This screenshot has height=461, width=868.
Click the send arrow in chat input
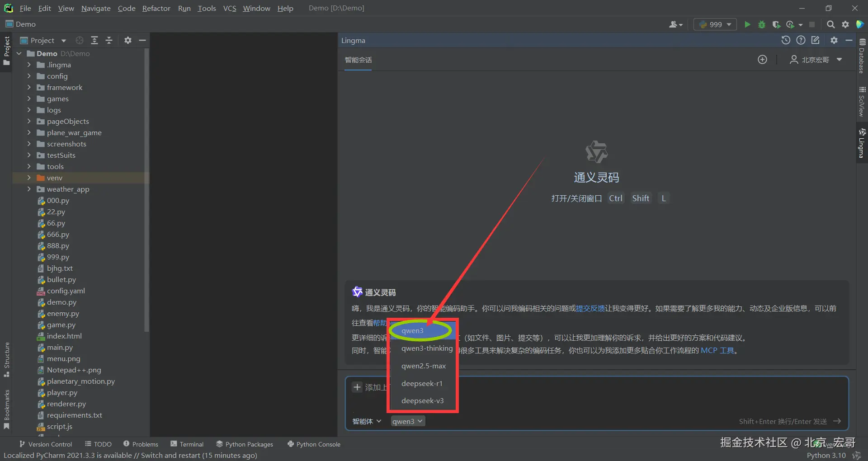click(x=837, y=421)
